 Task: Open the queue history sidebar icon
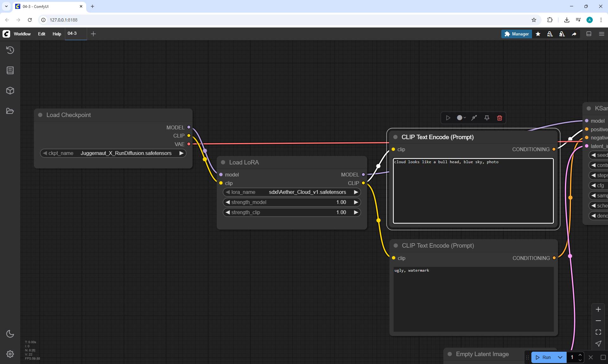(x=10, y=50)
